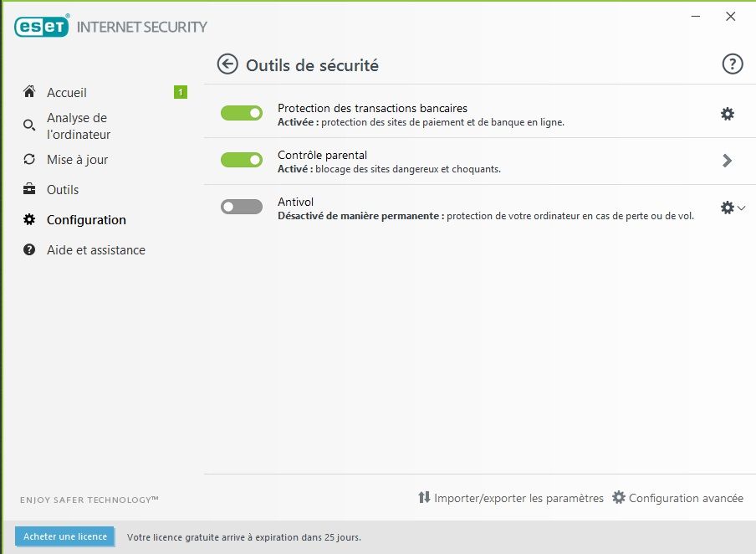Go to Accueil in the sidebar
This screenshot has width=756, height=554.
(x=67, y=93)
